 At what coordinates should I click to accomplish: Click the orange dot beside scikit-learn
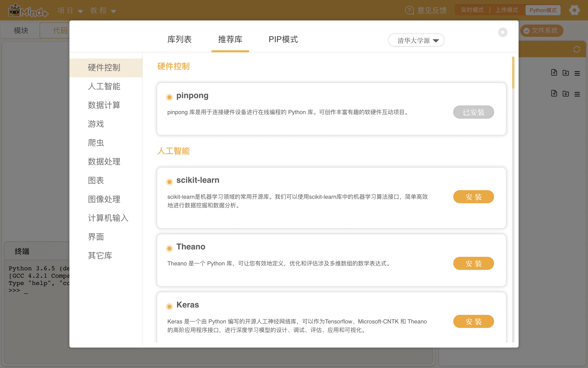[x=169, y=182]
